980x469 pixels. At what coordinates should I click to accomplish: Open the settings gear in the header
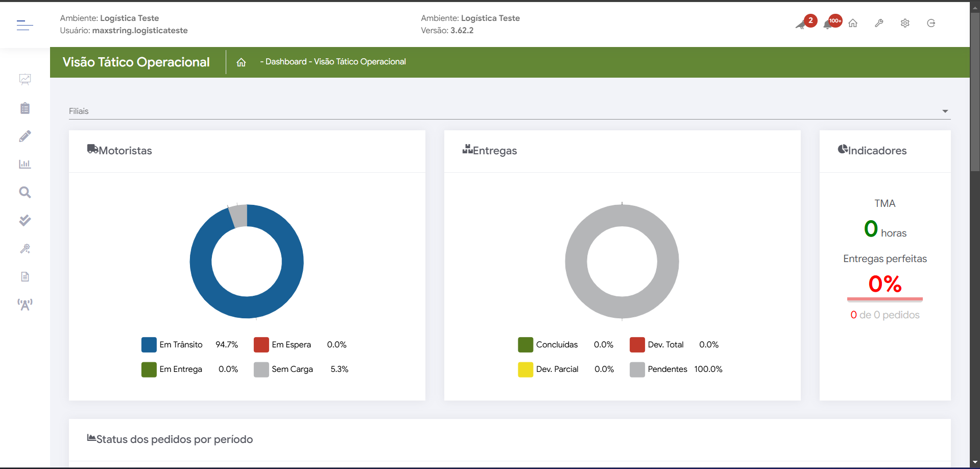905,23
